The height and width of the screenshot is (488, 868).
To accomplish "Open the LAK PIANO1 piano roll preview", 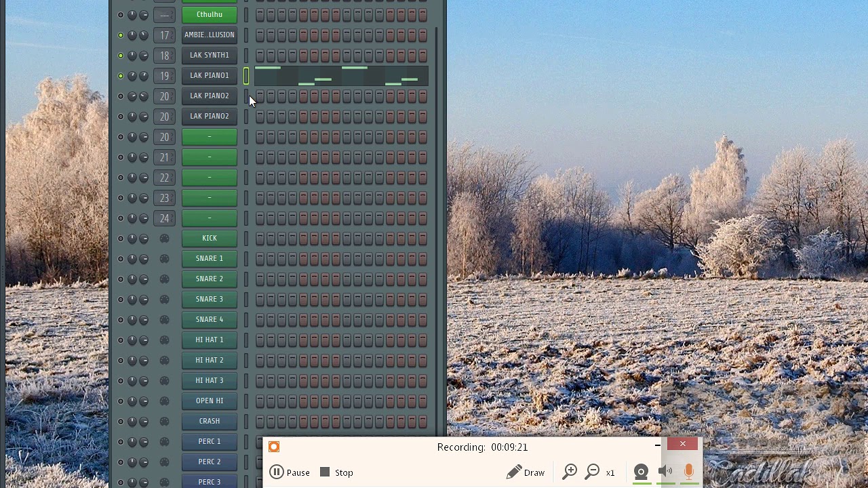I will tap(341, 76).
